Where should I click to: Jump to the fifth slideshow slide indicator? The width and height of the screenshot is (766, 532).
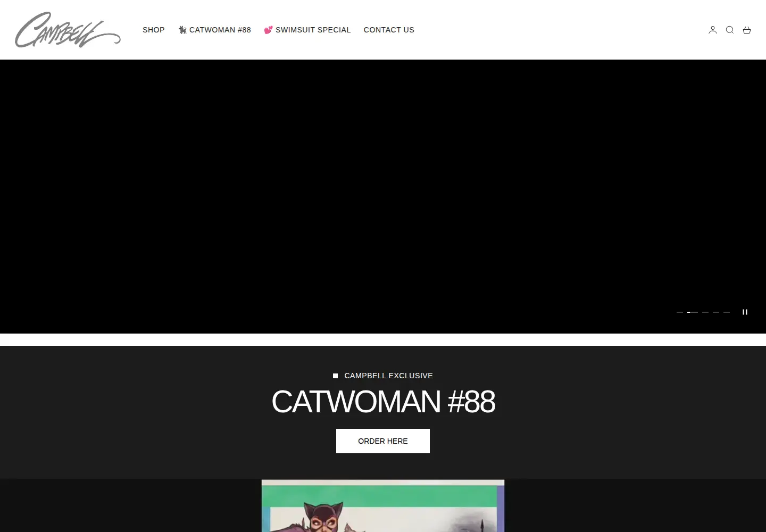(727, 312)
